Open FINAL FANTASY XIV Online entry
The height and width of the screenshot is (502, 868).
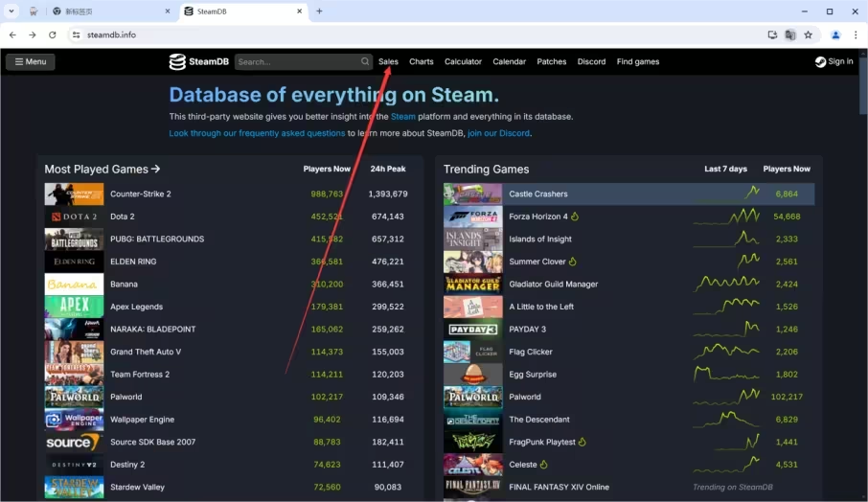click(x=560, y=487)
